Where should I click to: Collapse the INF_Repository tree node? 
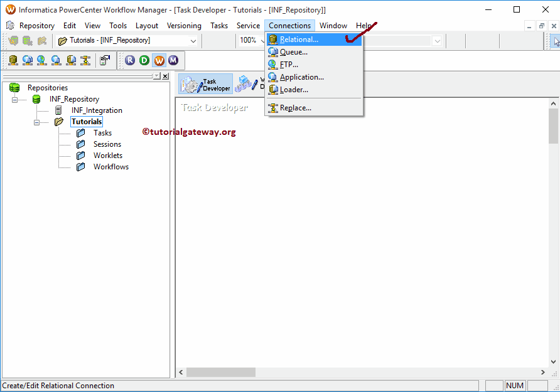[14, 100]
